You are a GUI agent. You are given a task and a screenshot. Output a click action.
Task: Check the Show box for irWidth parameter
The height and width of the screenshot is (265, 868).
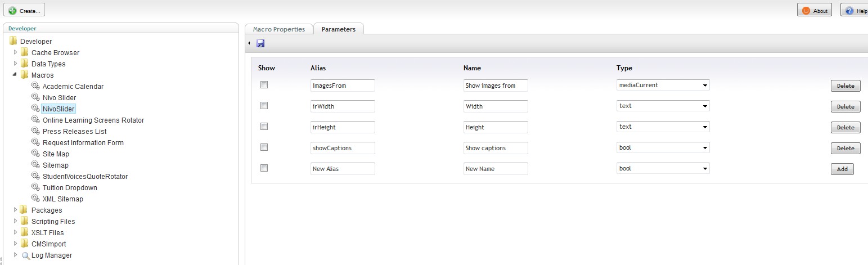click(x=264, y=106)
